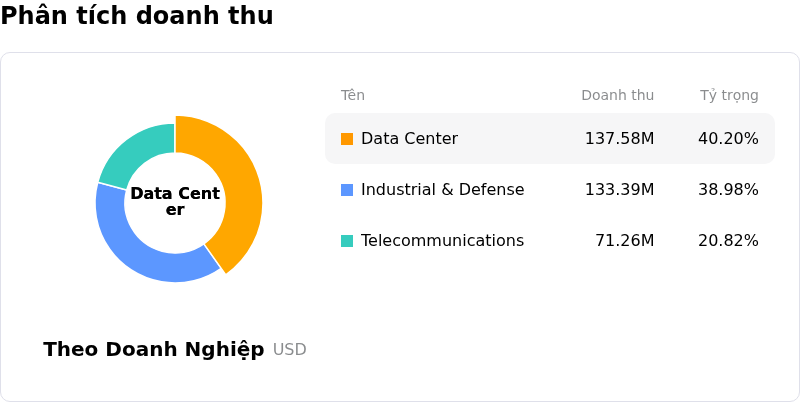Select the highlighted Data Center table row
The width and height of the screenshot is (800, 402).
click(x=550, y=139)
